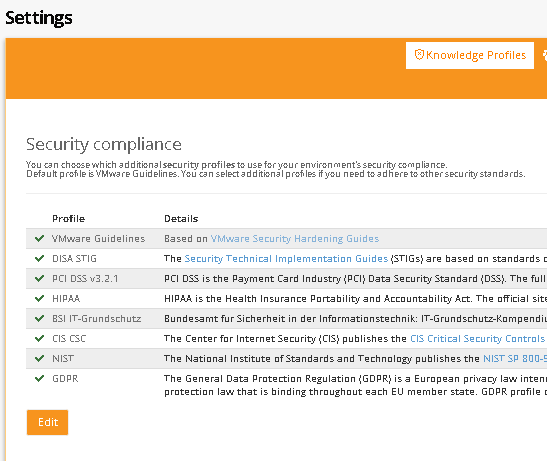This screenshot has width=547, height=461.
Task: Click the shield icon on Knowledge Profiles
Action: pyautogui.click(x=419, y=55)
